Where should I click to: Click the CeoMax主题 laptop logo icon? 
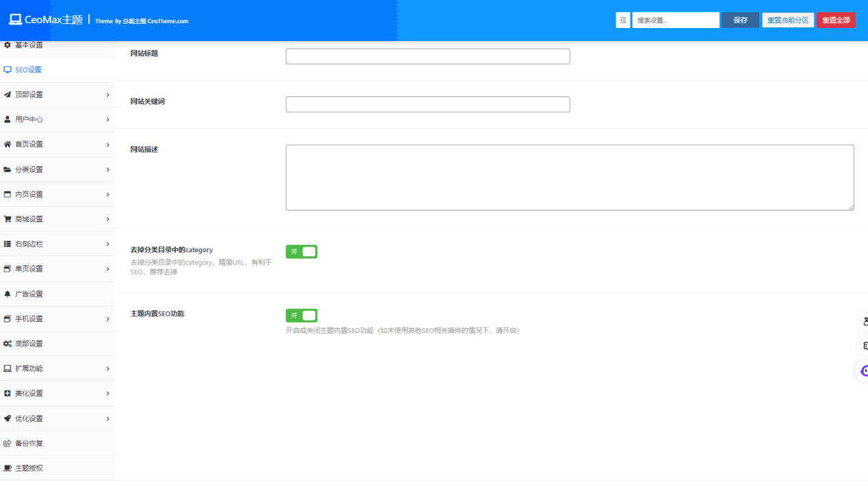(15, 20)
